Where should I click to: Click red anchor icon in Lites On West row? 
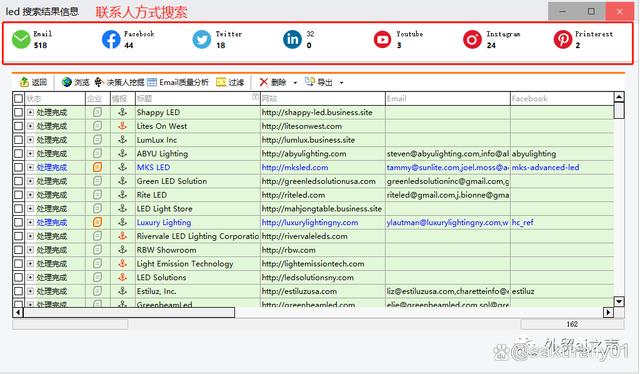pyautogui.click(x=122, y=126)
